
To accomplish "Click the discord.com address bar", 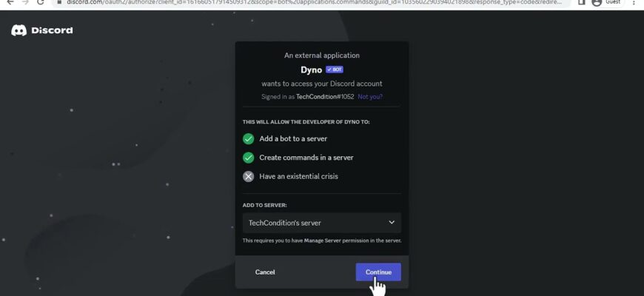I will point(314,2).
